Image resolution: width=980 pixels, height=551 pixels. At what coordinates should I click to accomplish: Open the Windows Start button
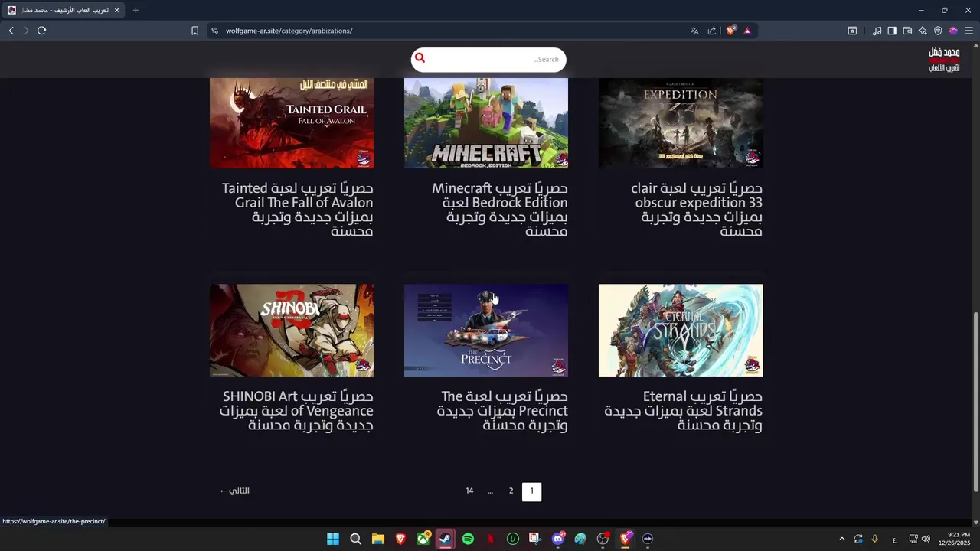[333, 539]
